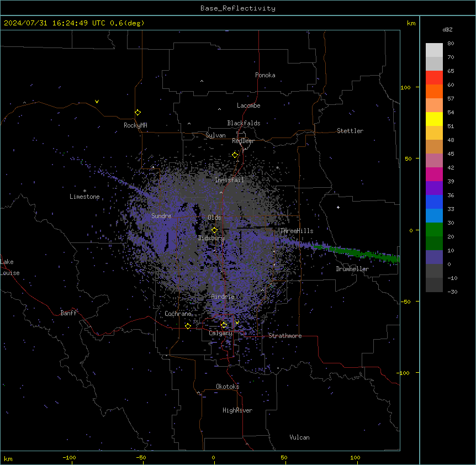The image size is (476, 465).
Task: Click the Base_Reflectivity title
Action: tap(238, 8)
